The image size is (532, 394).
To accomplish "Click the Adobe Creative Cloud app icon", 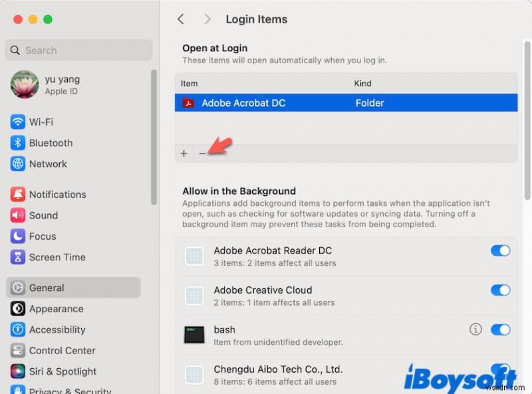I will click(194, 296).
